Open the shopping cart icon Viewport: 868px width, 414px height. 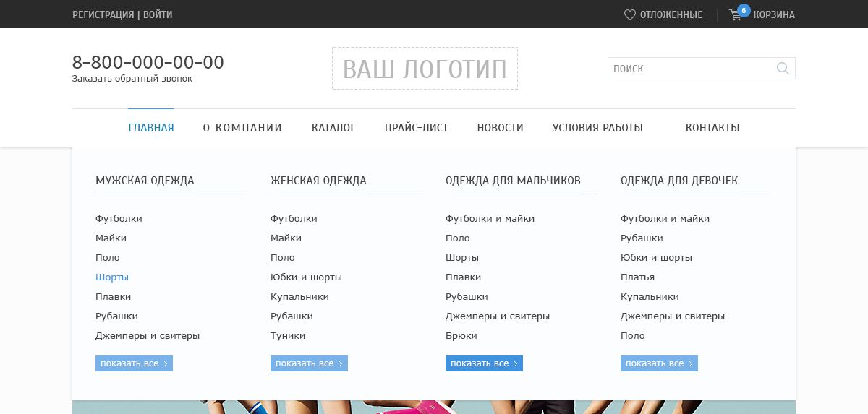736,15
